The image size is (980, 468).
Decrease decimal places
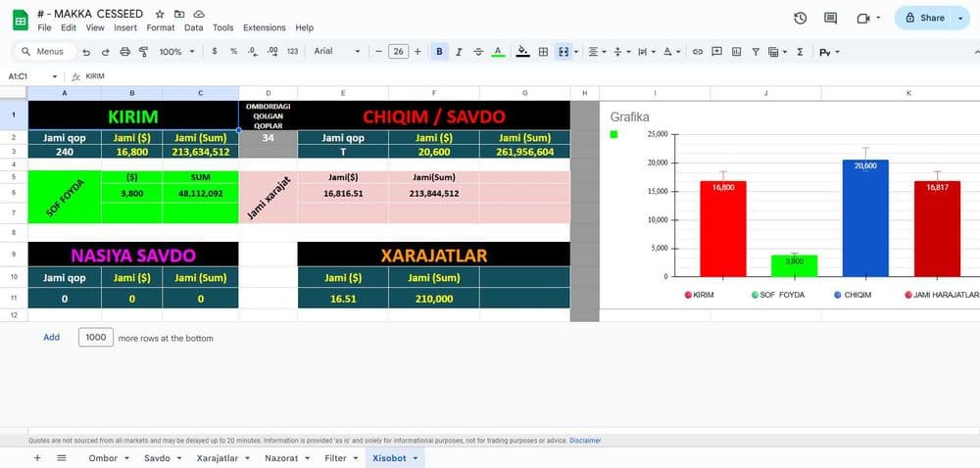pyautogui.click(x=253, y=52)
